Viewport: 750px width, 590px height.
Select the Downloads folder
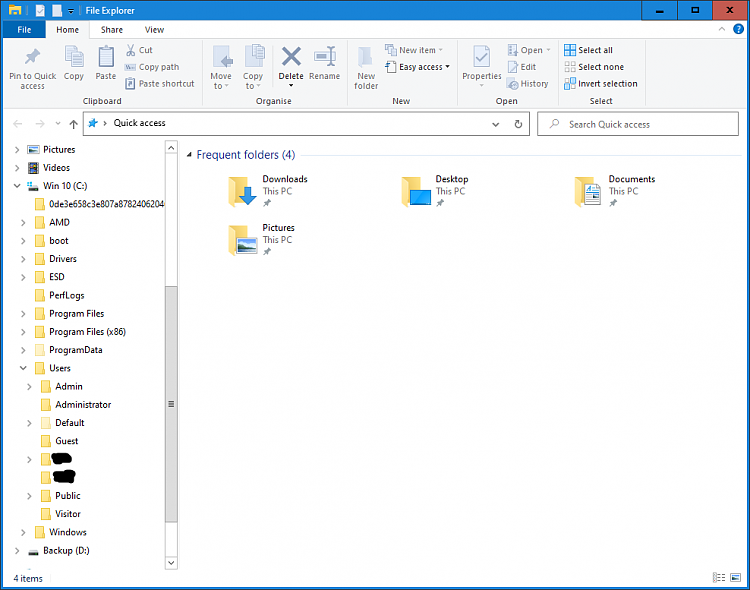(x=268, y=191)
